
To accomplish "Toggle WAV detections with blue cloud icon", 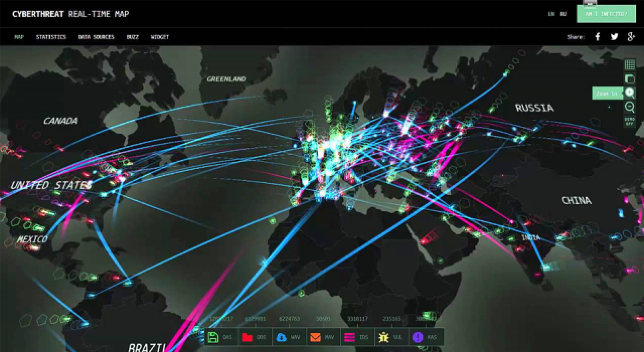I will pyautogui.click(x=289, y=337).
